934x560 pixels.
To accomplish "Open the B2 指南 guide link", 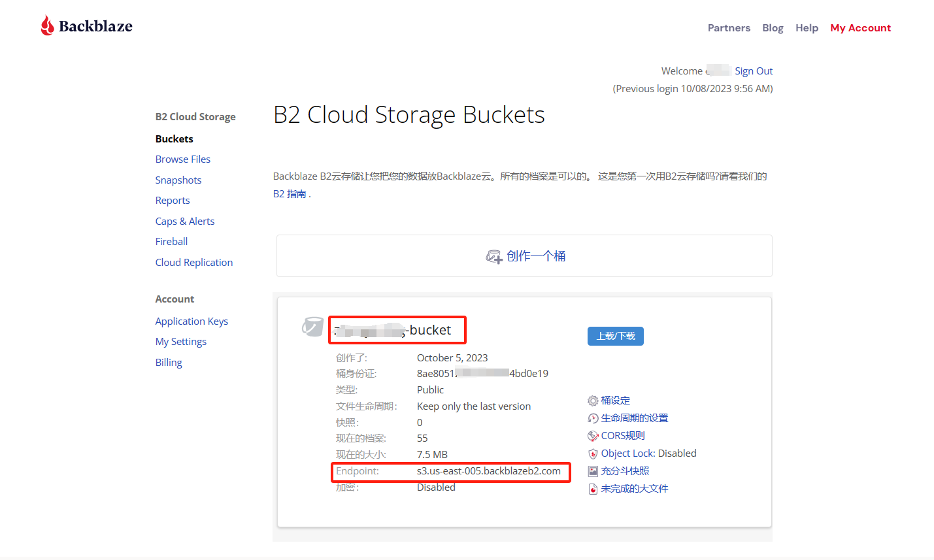I will [290, 194].
